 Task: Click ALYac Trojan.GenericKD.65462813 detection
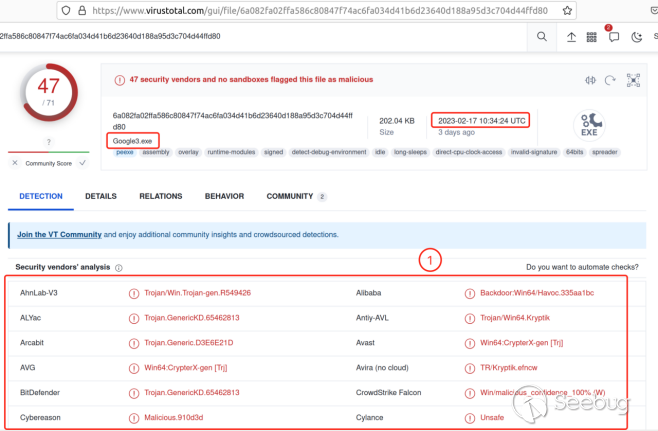191,318
